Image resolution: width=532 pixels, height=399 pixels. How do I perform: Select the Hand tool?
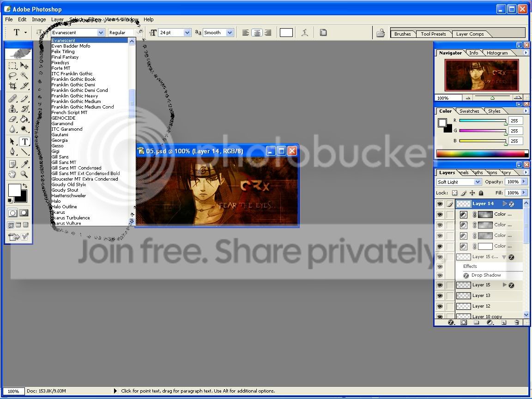12,175
